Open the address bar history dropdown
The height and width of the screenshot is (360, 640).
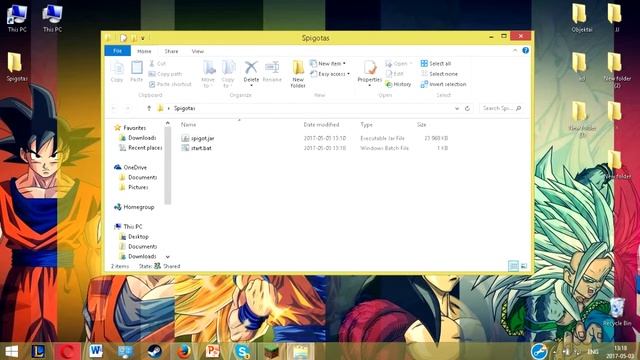click(457, 108)
